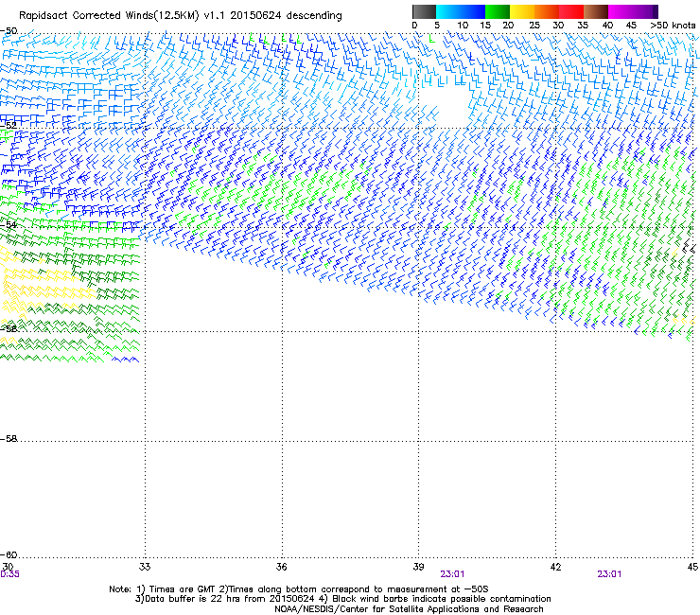Click the '-50' latitude label
700x615 pixels.
point(9,31)
